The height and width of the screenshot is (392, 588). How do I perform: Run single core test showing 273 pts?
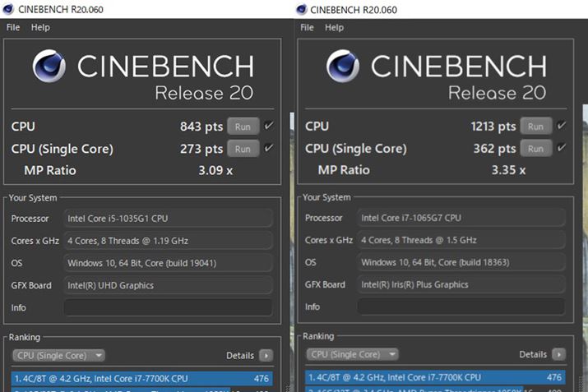click(x=243, y=149)
